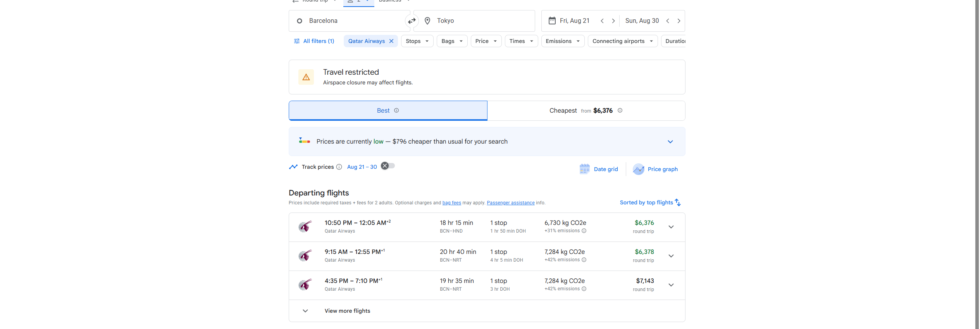The image size is (980, 329).
Task: Show info about Best ranking
Action: (x=396, y=110)
